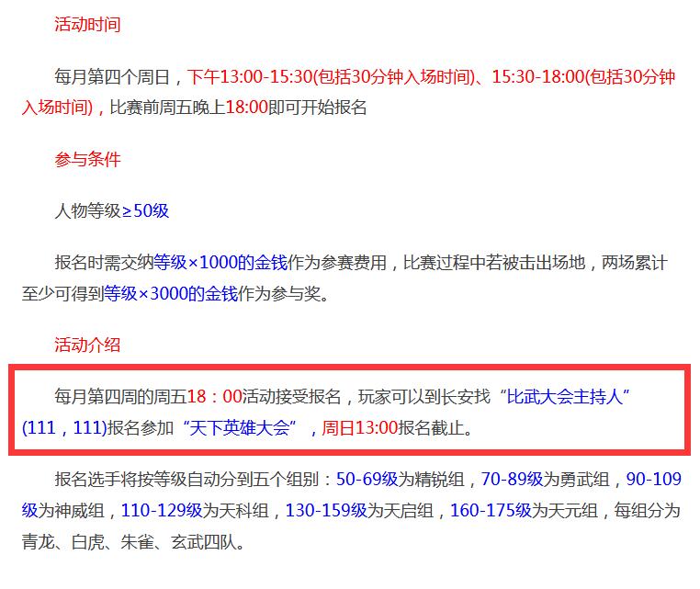
Task: Click the text 为天启组
Action: 400,510
